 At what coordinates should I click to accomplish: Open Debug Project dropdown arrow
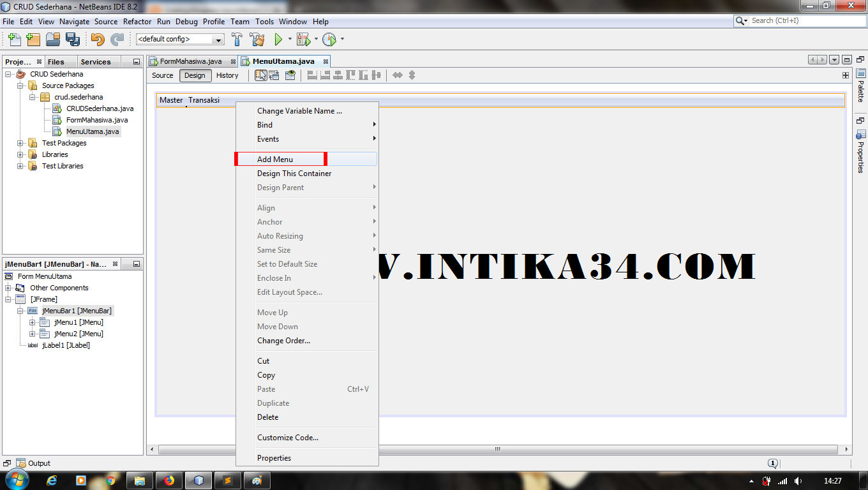pyautogui.click(x=316, y=40)
